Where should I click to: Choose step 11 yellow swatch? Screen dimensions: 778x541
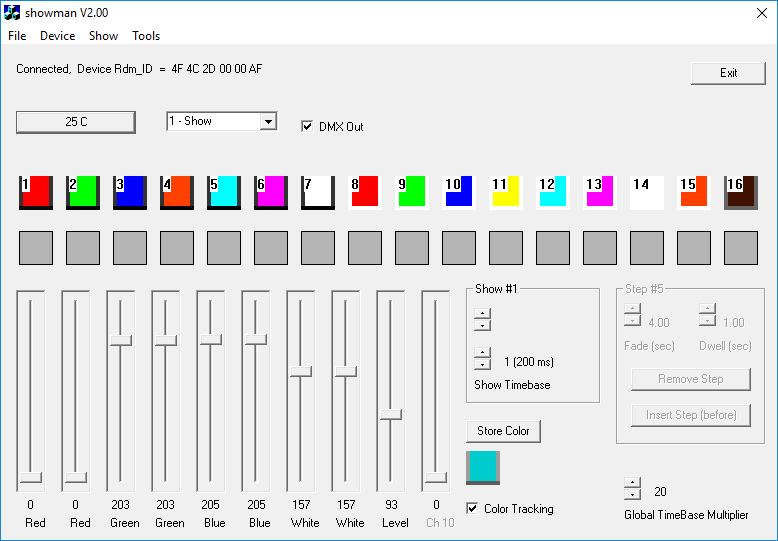[506, 192]
